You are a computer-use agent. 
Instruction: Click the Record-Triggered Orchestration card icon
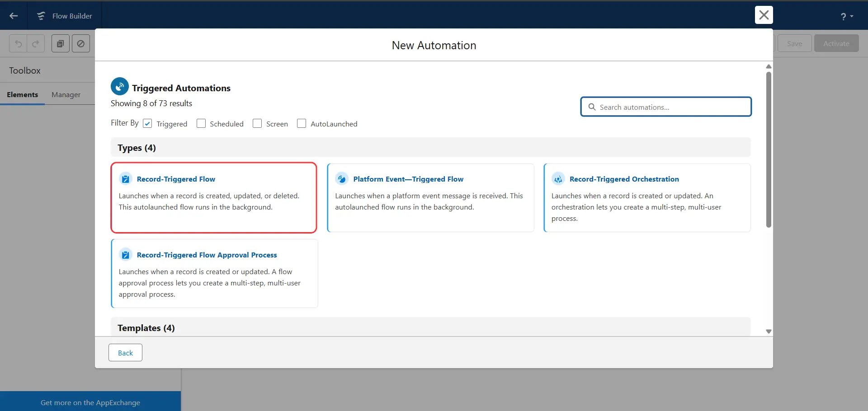[x=558, y=179]
